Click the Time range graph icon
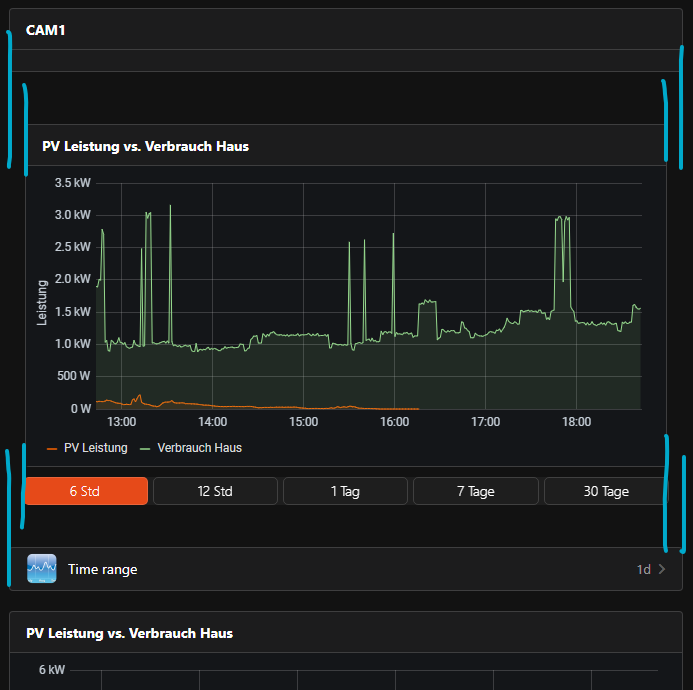This screenshot has height=690, width=693. (x=42, y=569)
